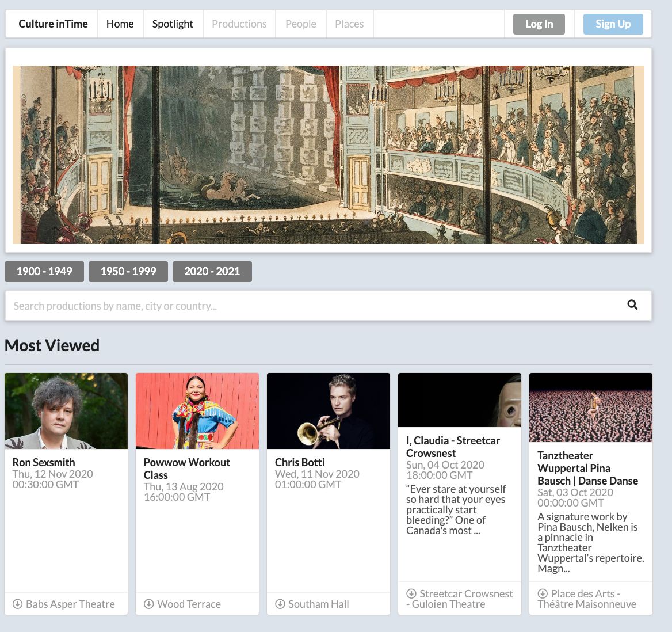This screenshot has width=672, height=632.
Task: Open the Ron Sexsmith photo thumbnail
Action: [x=66, y=411]
